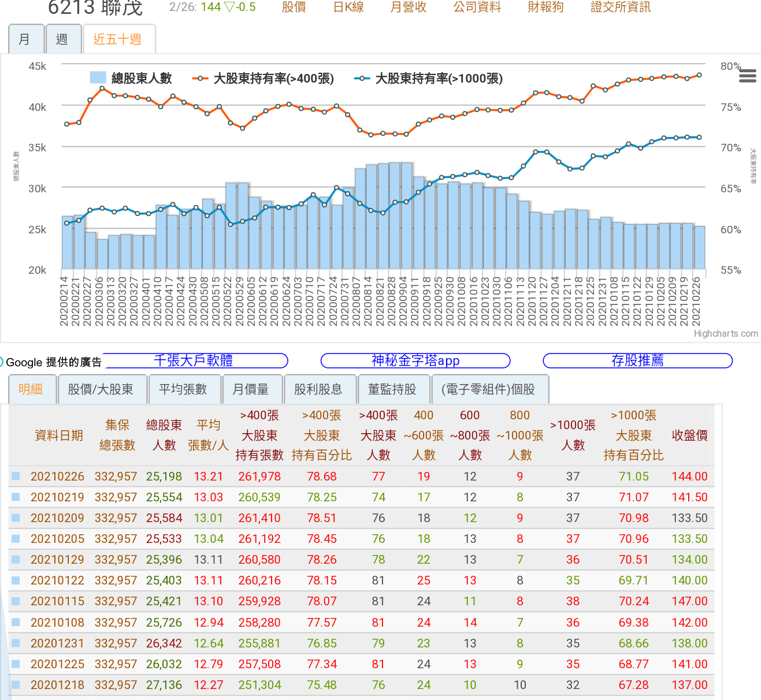Click the Google ad info icon
Viewport: 761px width, 700px height.
pyautogui.click(x=2, y=362)
